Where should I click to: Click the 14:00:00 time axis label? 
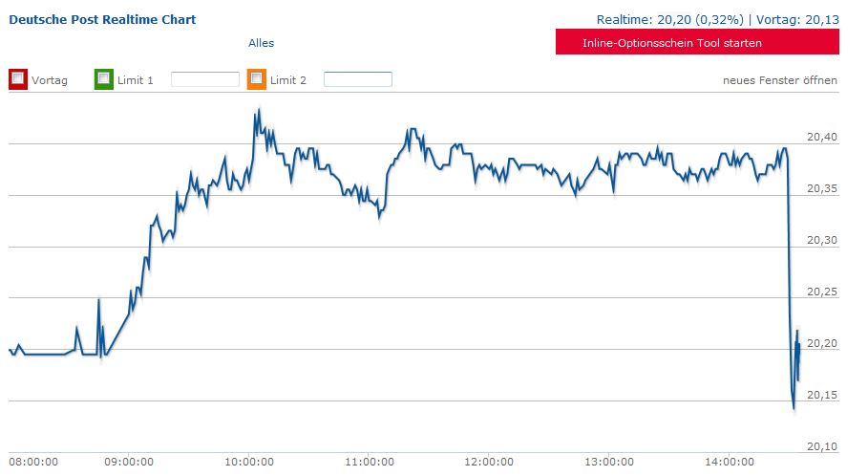[x=728, y=462]
